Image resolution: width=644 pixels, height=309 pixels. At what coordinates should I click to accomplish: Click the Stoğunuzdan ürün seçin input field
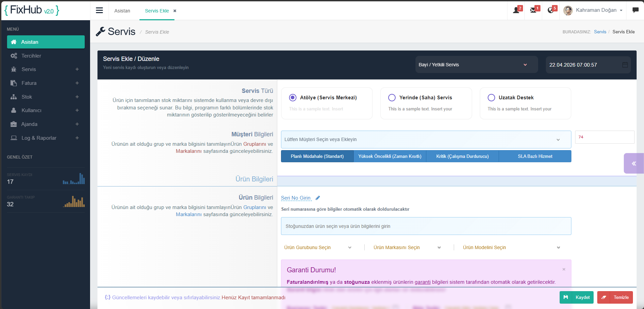point(426,226)
